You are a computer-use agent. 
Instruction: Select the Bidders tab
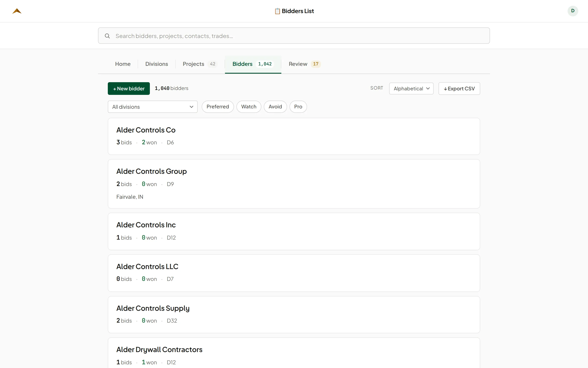pos(253,64)
